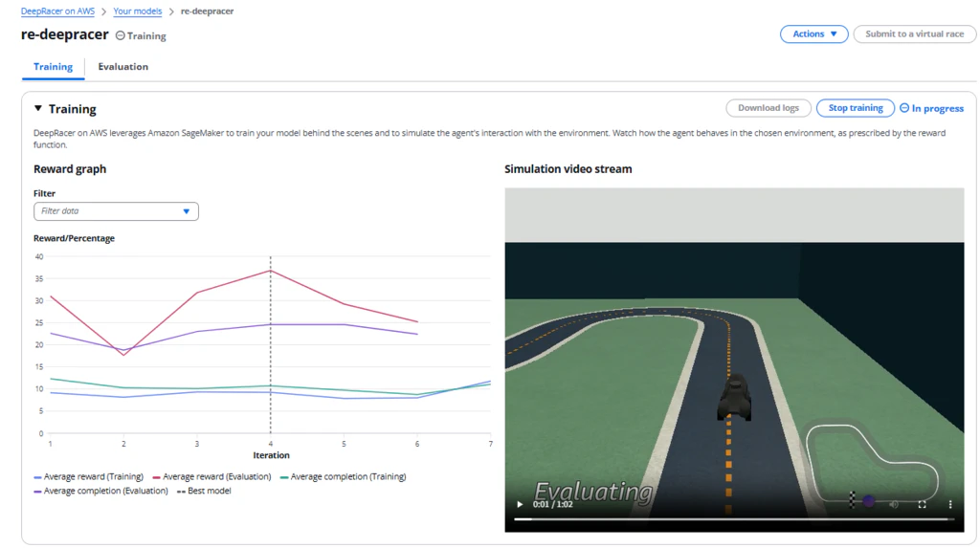Switch to the Evaluation tab

pos(123,67)
